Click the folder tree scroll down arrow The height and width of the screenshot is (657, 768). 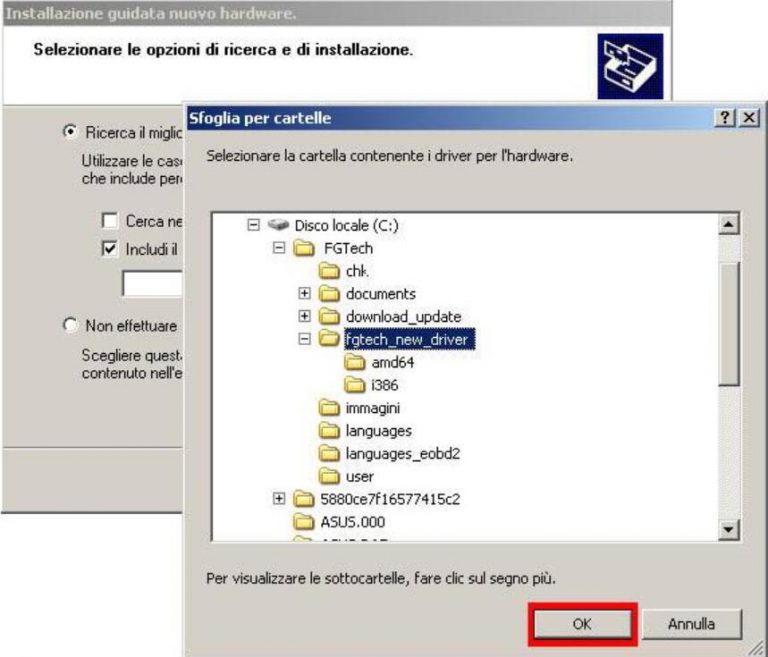coord(729,529)
